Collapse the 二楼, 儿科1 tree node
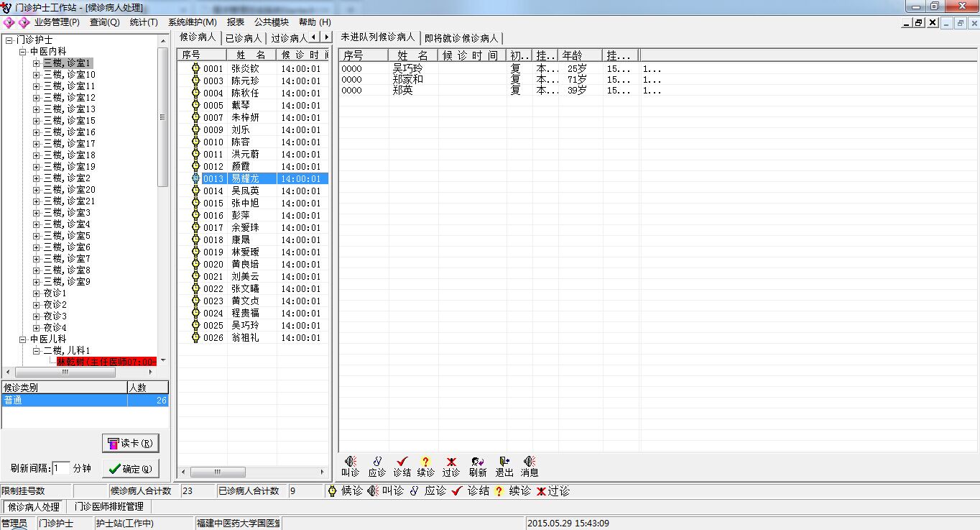 click(36, 351)
